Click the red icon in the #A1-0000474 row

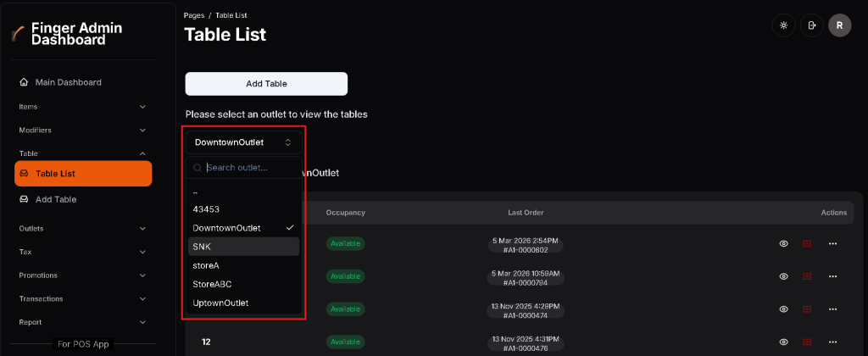point(807,309)
